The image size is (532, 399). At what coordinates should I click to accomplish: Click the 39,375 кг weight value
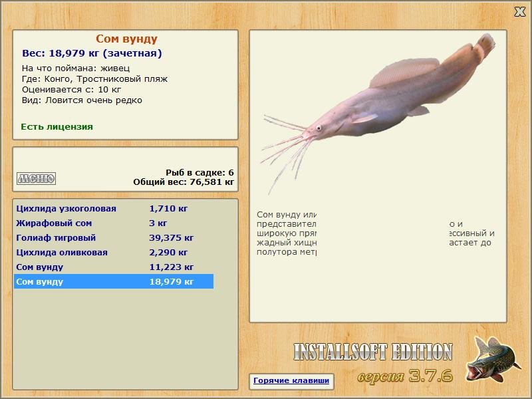(172, 238)
